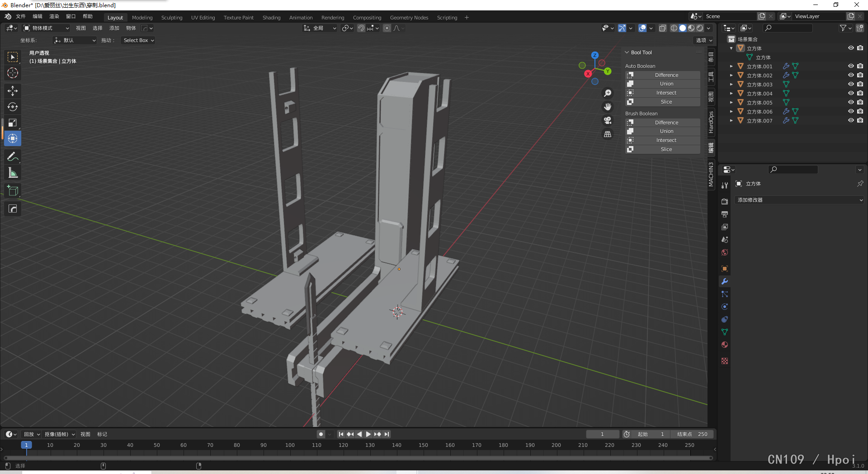Open the 文件 menu
Image resolution: width=868 pixels, height=474 pixels.
point(21,16)
